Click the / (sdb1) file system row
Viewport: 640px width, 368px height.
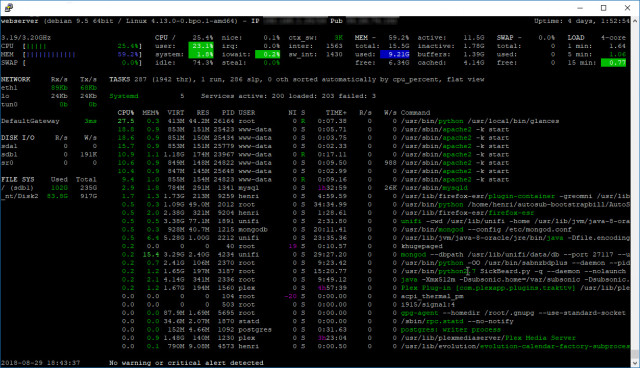tap(49, 188)
